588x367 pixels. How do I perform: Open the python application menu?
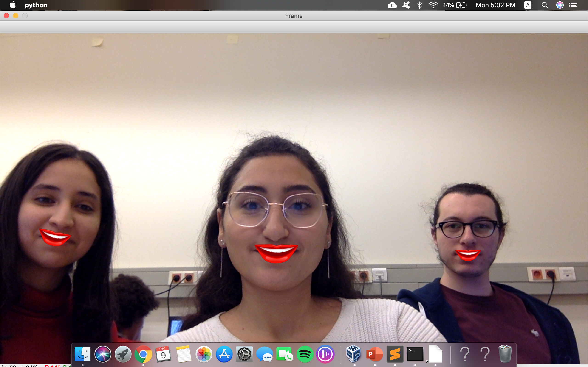tap(36, 5)
